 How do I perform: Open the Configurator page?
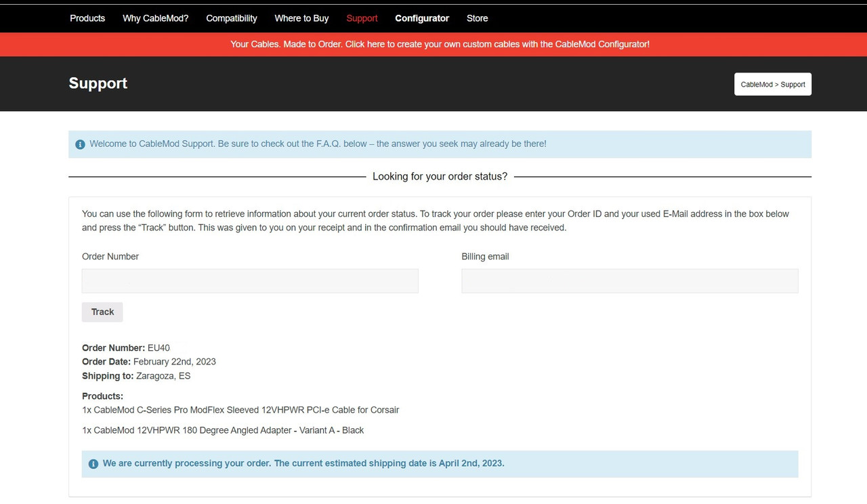pos(422,18)
